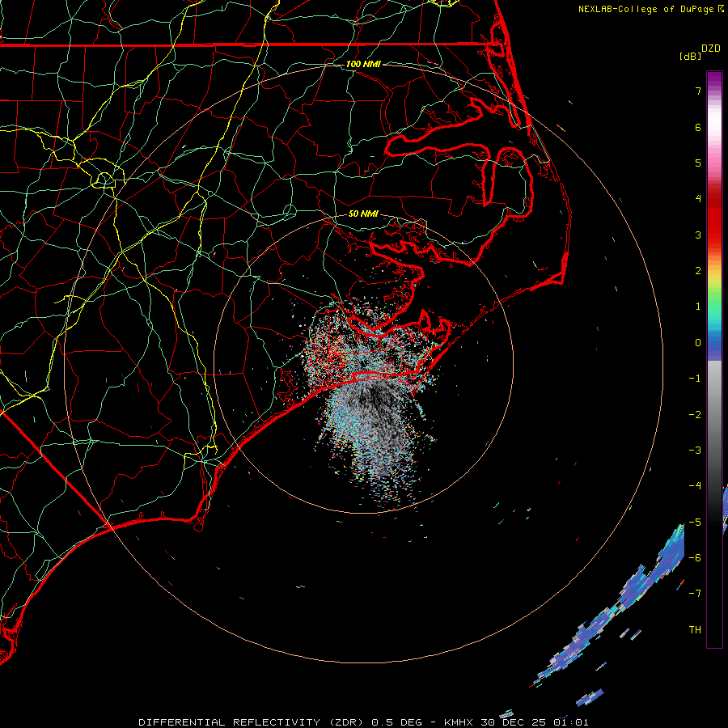The height and width of the screenshot is (728, 728).
Task: Click the 5 value on the color scale
Action: (698, 163)
